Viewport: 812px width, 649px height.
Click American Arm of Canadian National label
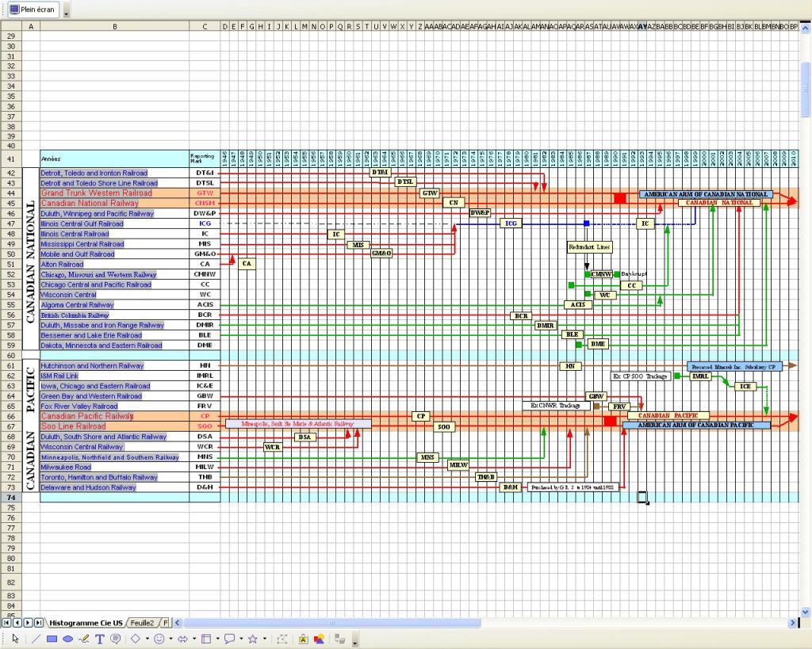pyautogui.click(x=706, y=194)
